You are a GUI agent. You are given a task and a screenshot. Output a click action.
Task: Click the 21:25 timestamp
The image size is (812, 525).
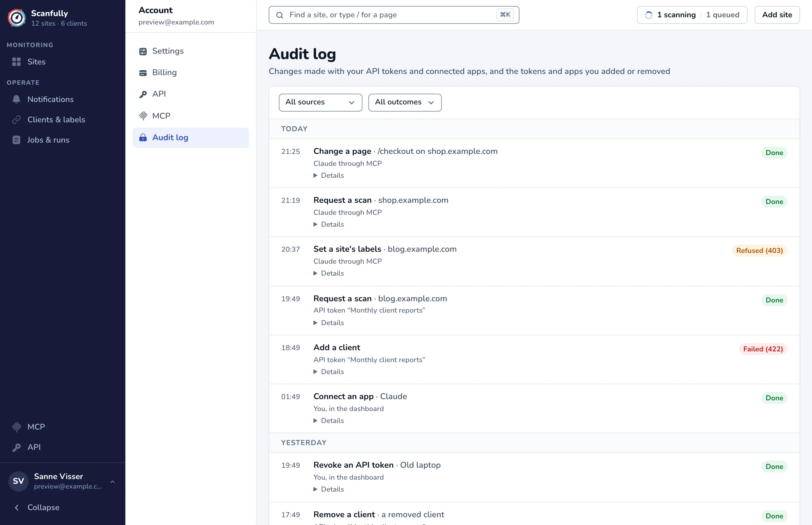291,152
